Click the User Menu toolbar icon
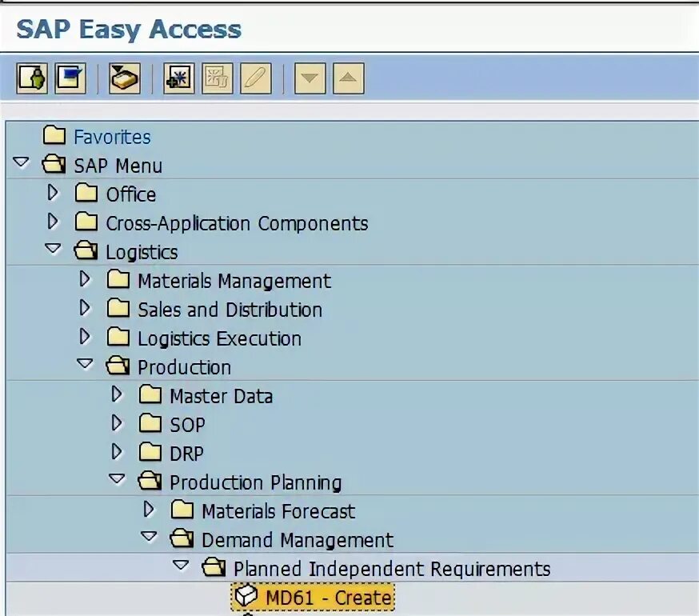 [x=32, y=78]
